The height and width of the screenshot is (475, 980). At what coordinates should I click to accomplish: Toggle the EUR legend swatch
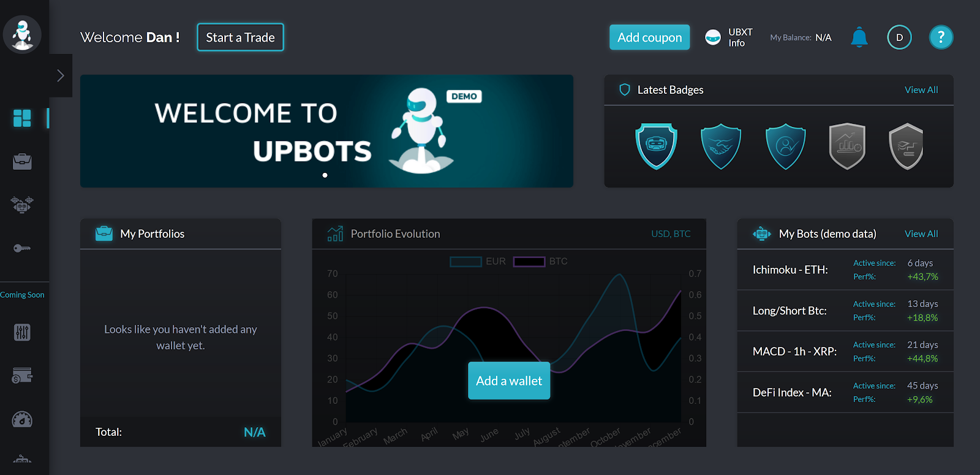466,262
